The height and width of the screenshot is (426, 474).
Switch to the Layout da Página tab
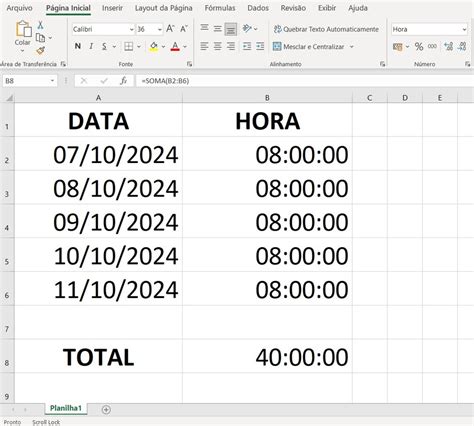point(163,8)
